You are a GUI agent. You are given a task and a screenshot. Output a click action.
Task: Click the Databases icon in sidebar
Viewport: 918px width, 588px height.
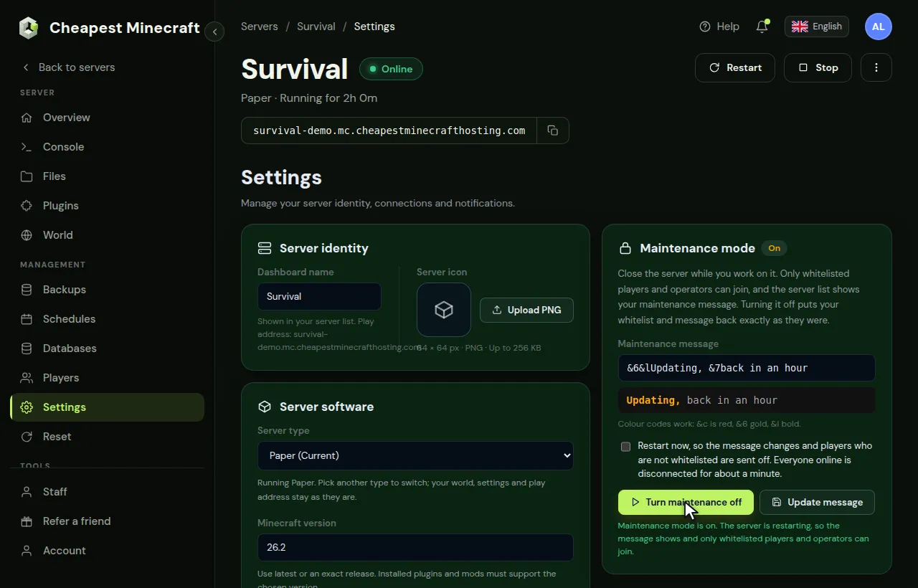coord(27,348)
